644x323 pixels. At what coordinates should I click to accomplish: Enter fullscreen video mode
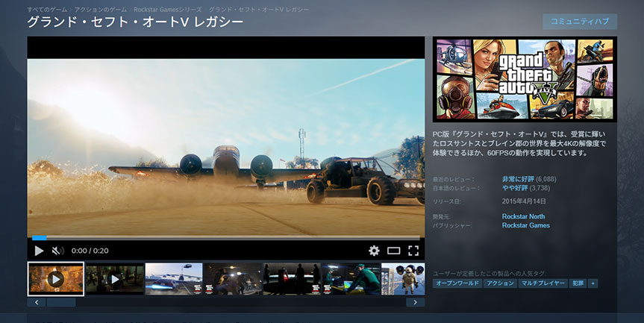coord(413,251)
